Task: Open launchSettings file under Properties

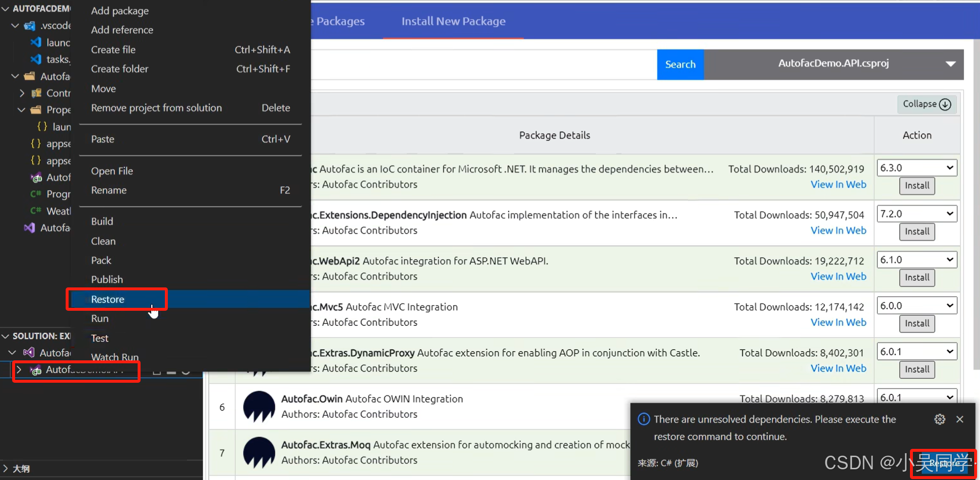Action: click(x=53, y=127)
